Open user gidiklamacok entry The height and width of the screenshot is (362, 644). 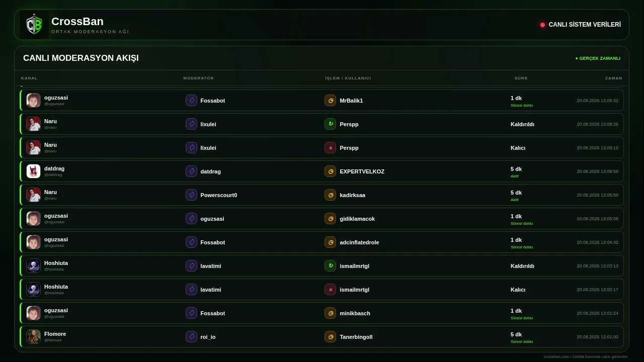coord(357,219)
